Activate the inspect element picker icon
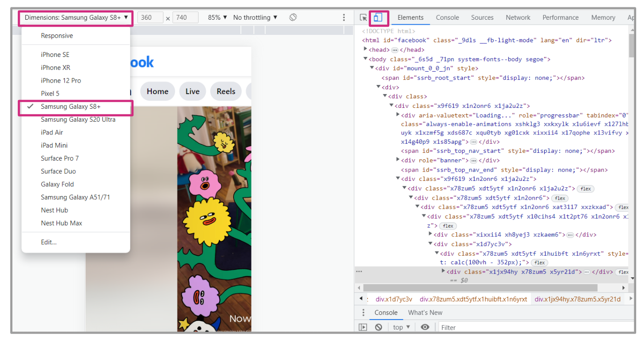 pyautogui.click(x=363, y=17)
